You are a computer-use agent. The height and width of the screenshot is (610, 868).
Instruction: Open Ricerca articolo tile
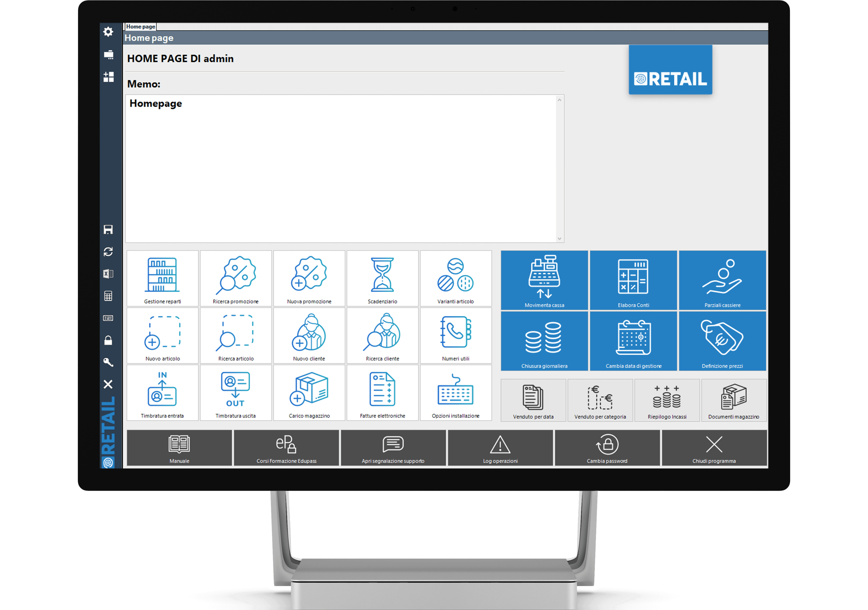point(235,335)
